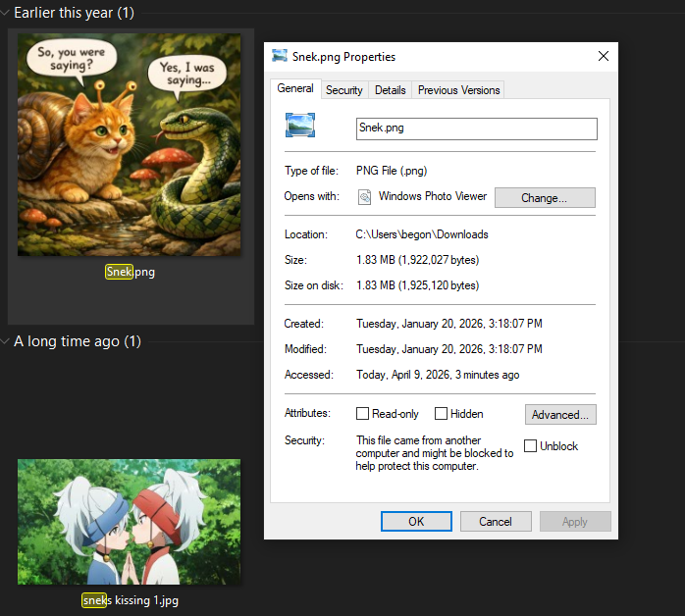Click the image icon in Properties title bar

[x=280, y=56]
